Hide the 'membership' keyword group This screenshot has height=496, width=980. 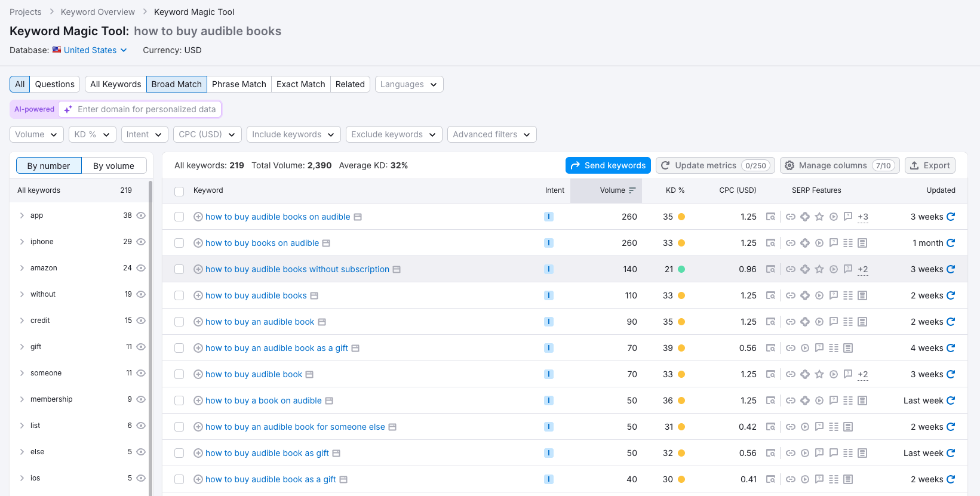(141, 399)
